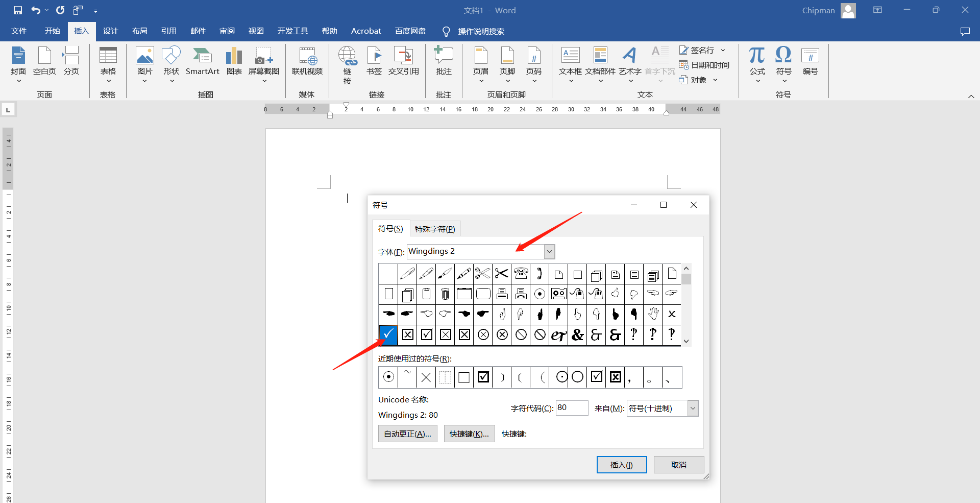Viewport: 980px width, 503px height.
Task: Click the symbol grid scroll up arrow
Action: click(x=686, y=269)
